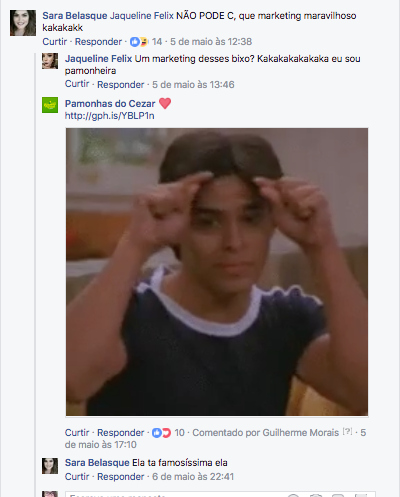The height and width of the screenshot is (497, 400).
Task: View like and love reactions with 10 count
Action: [168, 433]
